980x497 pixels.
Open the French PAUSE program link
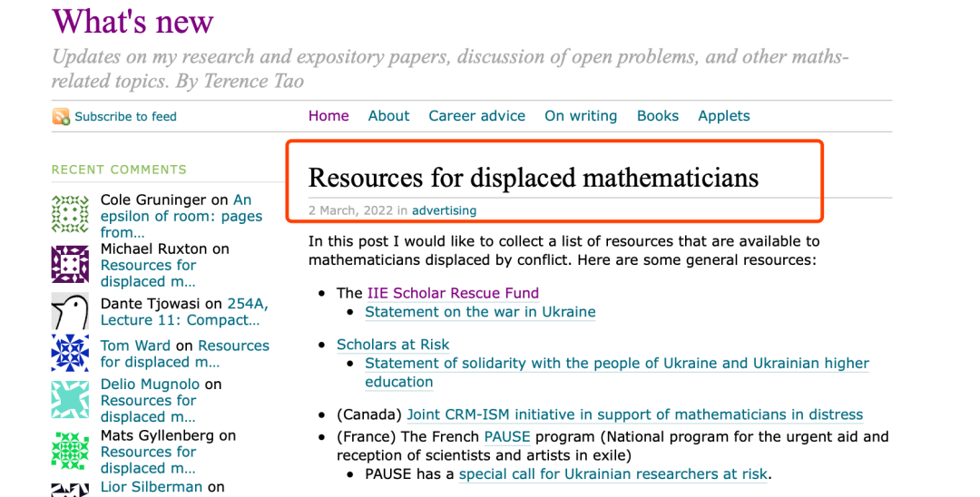pyautogui.click(x=507, y=436)
